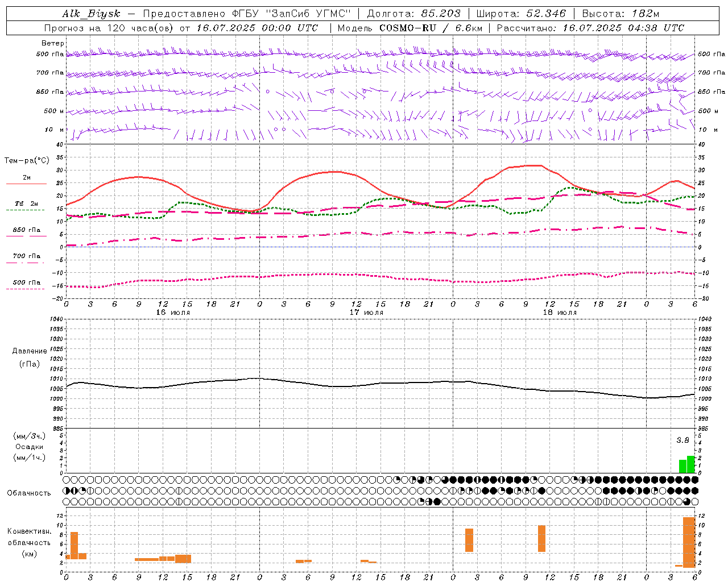Click the latitude value Широта: 52.346
728x582 pixels.
[x=521, y=14]
